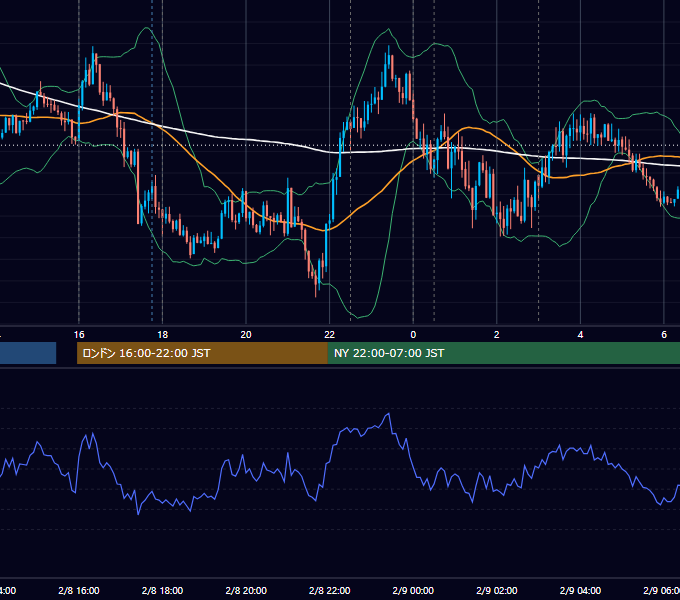680x600 pixels.
Task: Click the 2/8 20:00 date label
Action: pos(246,590)
